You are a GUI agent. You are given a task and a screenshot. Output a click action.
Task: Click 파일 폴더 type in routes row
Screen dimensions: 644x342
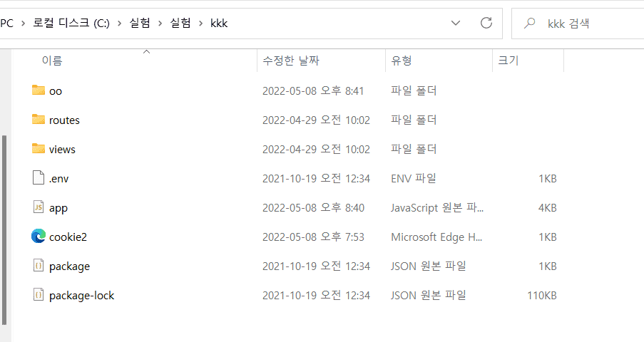coord(414,120)
